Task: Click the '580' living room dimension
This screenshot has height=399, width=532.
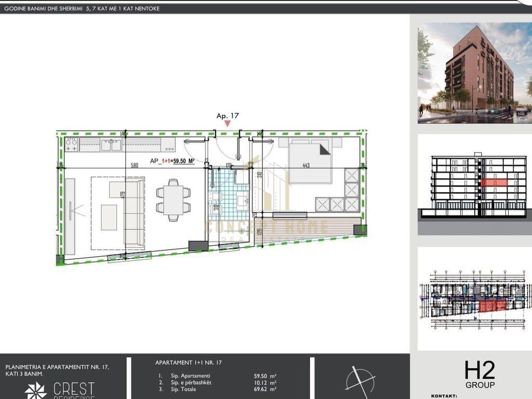Action: 135,166
